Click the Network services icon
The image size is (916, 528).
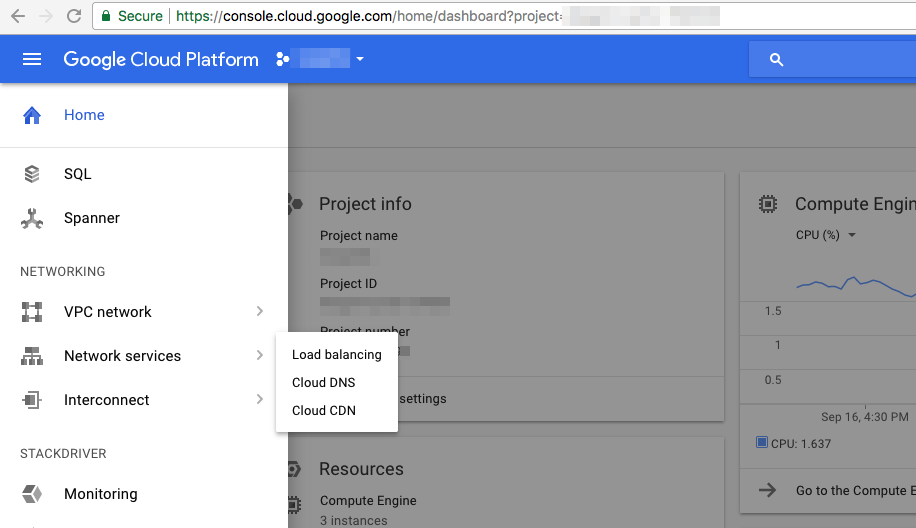(x=32, y=356)
